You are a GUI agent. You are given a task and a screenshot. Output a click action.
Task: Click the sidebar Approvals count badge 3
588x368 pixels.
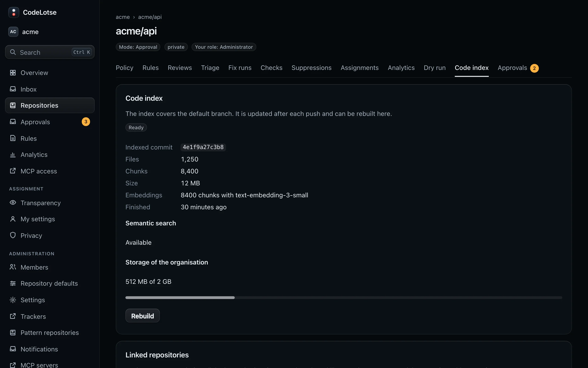(86, 122)
